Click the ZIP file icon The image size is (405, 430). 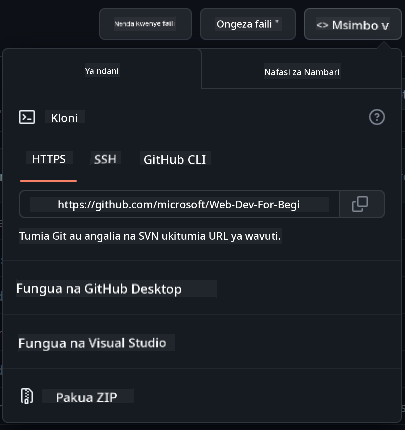(x=27, y=396)
